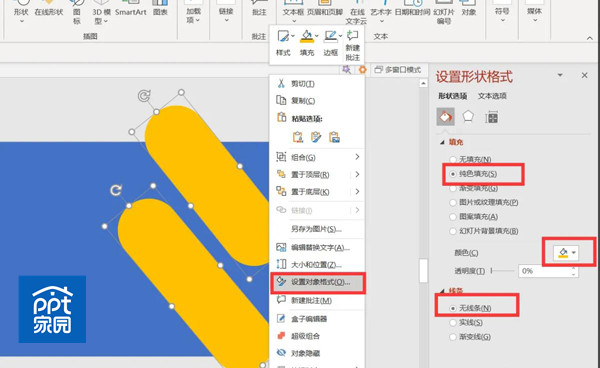600x368 pixels.
Task: Collapse the 线条 section triangle
Action: pos(442,291)
